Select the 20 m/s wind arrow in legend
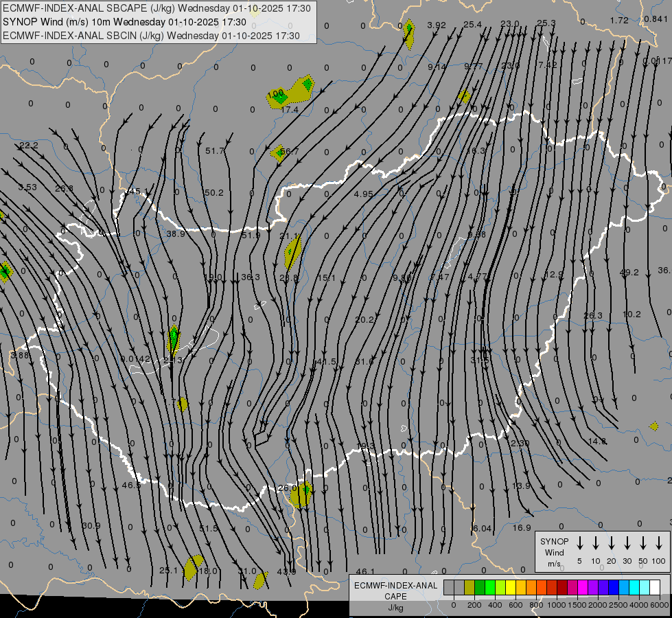 612,543
